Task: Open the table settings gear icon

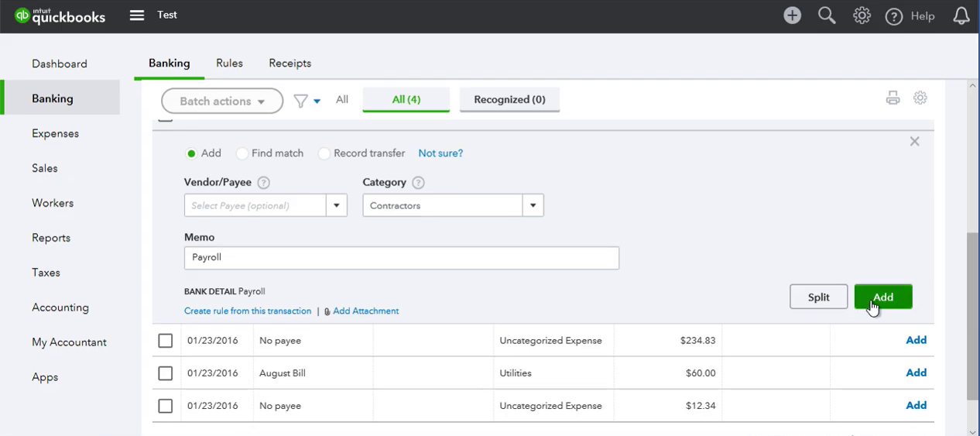Action: (x=920, y=98)
